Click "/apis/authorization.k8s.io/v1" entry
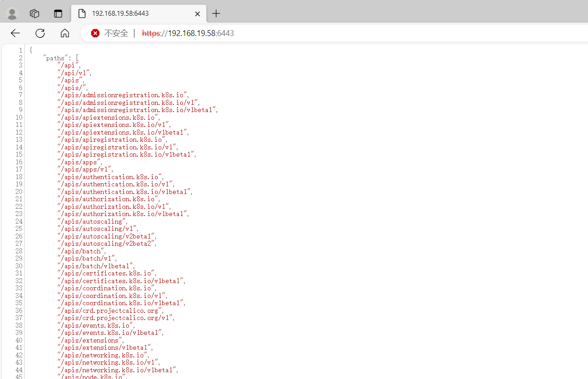This screenshot has height=379, width=588. pos(113,207)
